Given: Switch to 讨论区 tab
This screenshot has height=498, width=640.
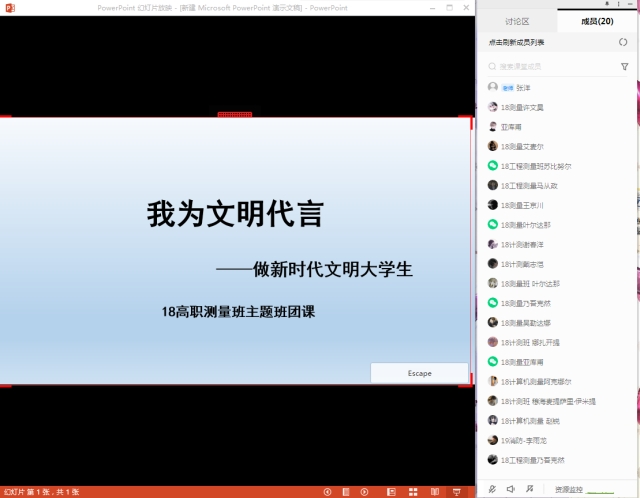Looking at the screenshot, I should click(518, 21).
